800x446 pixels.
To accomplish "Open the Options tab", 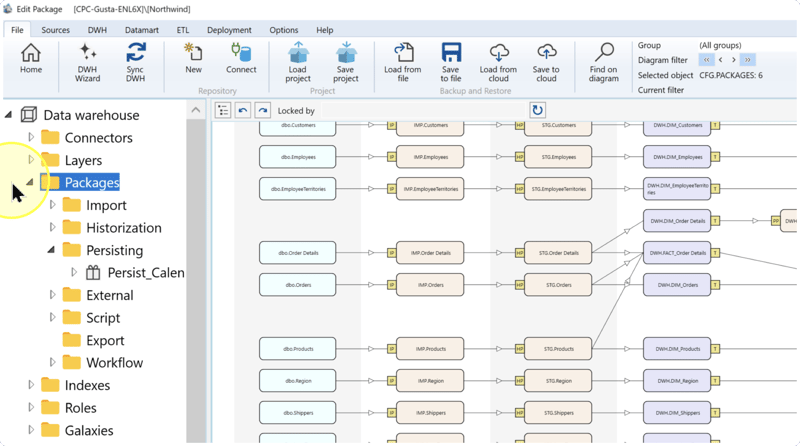I will click(x=284, y=30).
